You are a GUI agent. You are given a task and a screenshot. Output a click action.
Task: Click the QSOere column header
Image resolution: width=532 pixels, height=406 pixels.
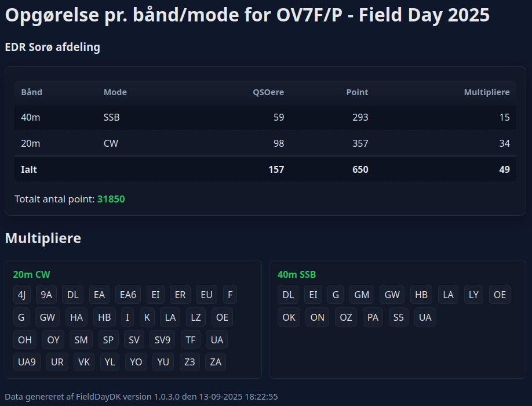(268, 92)
